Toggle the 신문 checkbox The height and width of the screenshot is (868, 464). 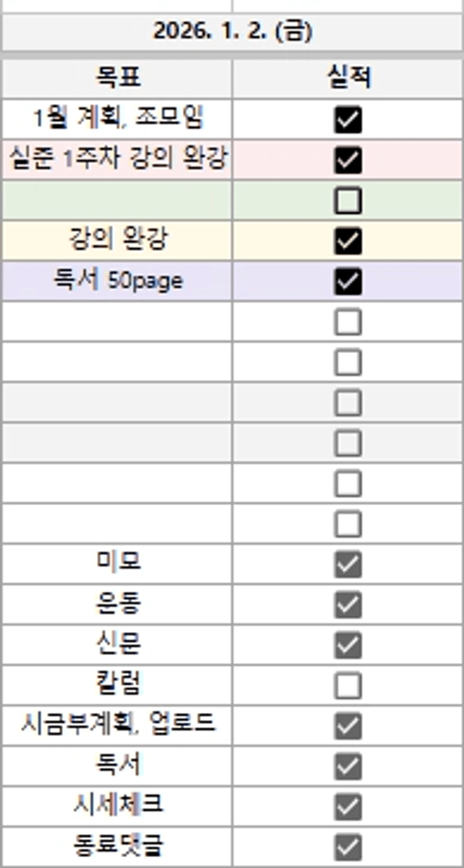point(348,645)
